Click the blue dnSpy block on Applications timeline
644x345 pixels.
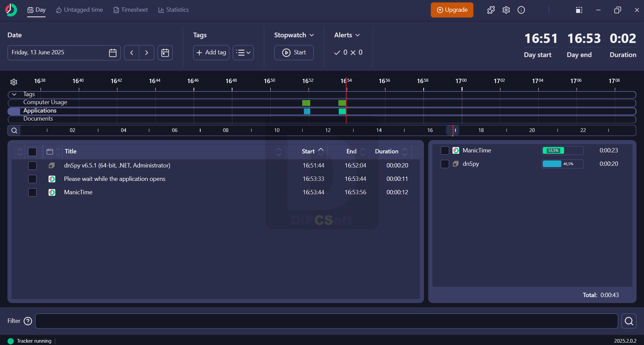point(307,111)
